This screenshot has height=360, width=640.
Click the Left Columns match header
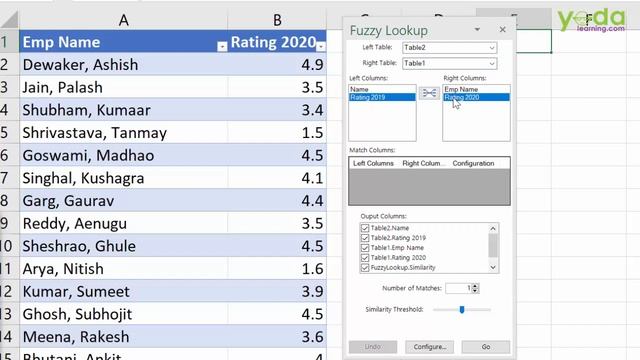coord(373,163)
